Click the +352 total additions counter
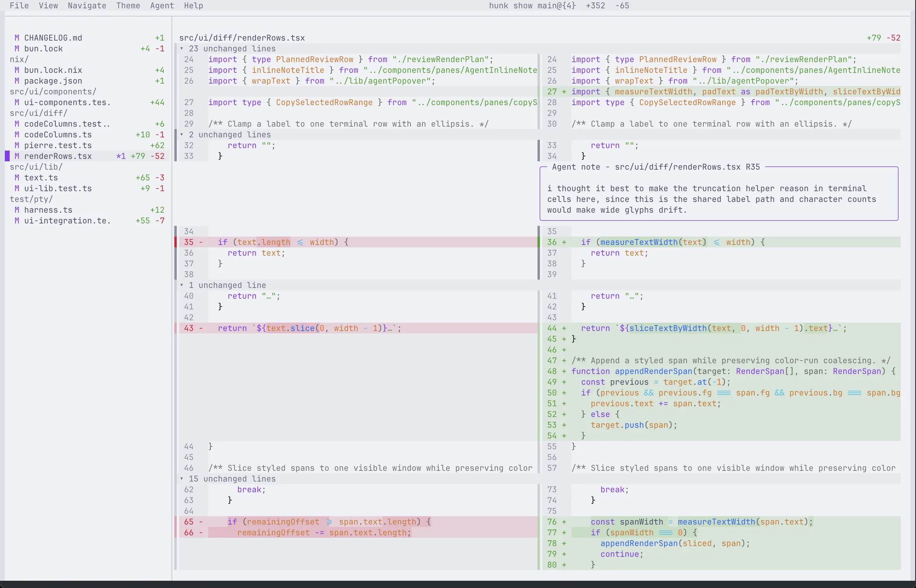 coord(595,6)
